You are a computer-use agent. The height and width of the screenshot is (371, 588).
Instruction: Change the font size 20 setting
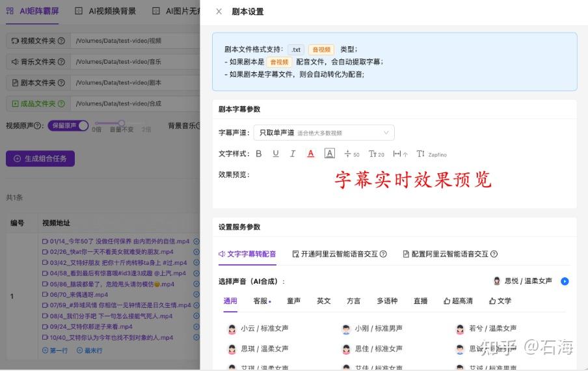point(377,154)
